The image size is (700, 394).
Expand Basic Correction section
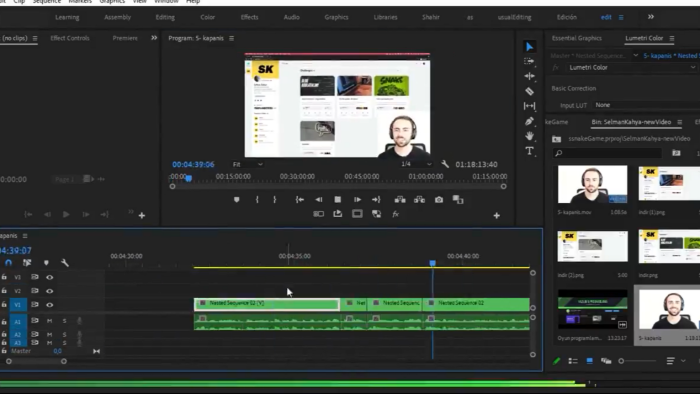click(x=574, y=88)
